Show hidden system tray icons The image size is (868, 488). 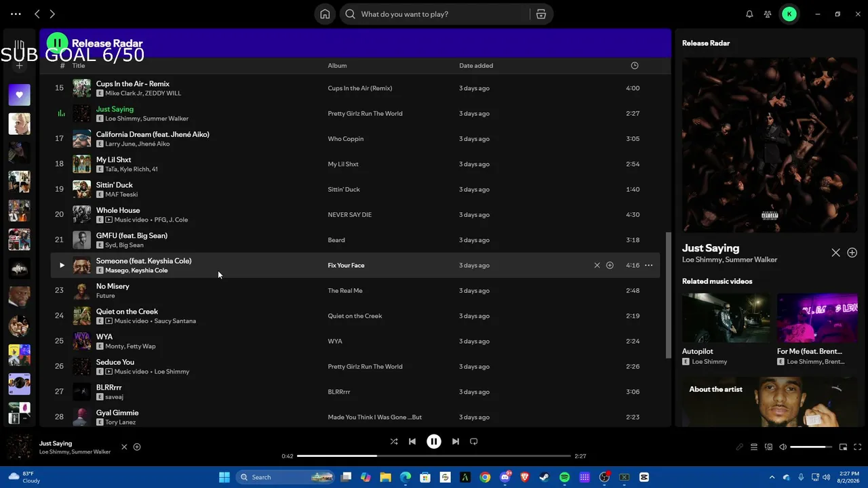772,477
